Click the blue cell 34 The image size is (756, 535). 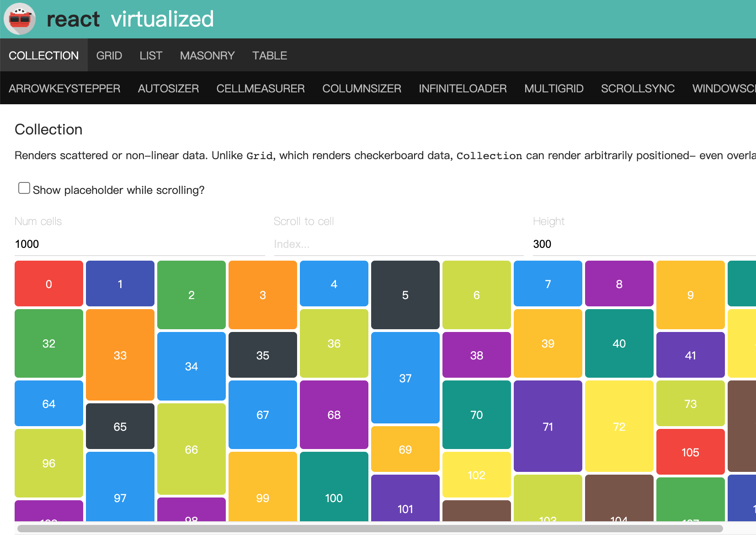click(192, 366)
